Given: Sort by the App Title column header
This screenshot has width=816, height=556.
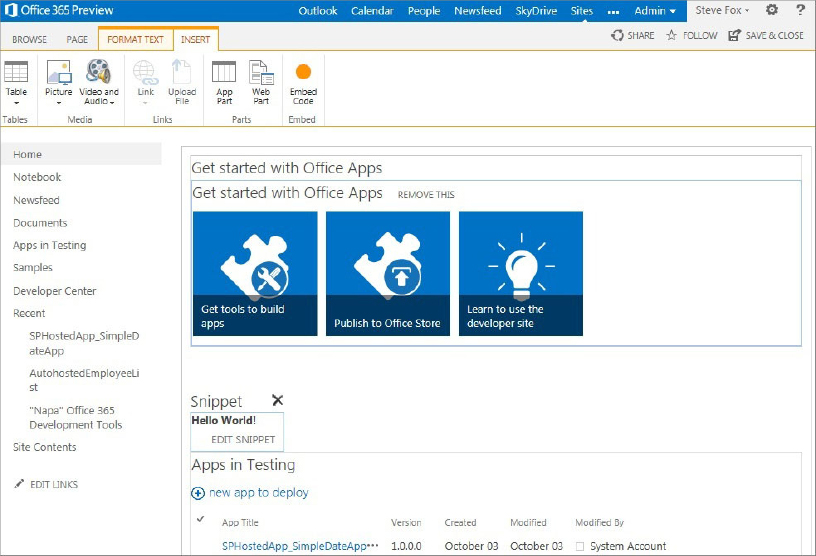Looking at the screenshot, I should [240, 523].
